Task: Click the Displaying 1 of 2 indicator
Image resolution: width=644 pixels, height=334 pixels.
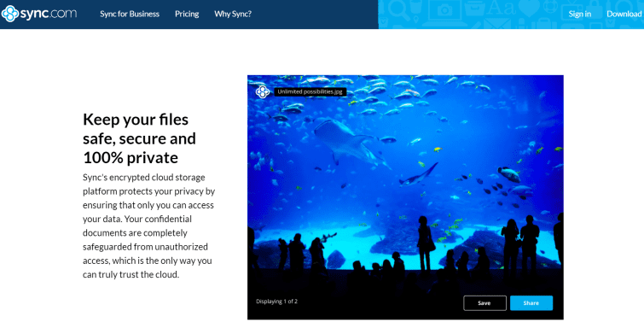Action: 277,302
